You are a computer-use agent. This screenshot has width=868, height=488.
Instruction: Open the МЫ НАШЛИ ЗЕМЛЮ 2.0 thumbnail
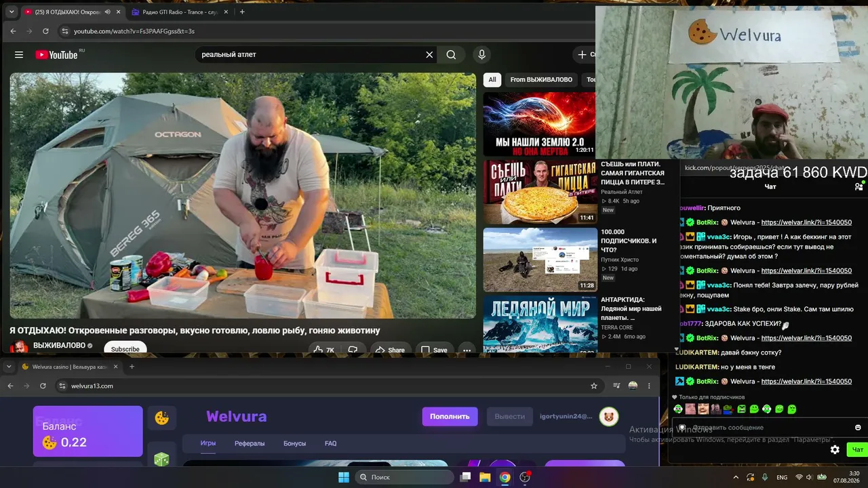click(540, 124)
